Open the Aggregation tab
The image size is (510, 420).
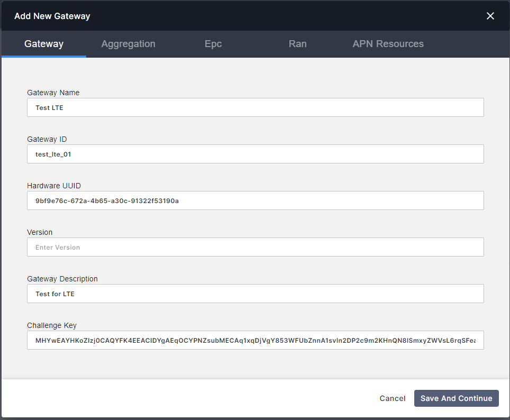coord(128,44)
